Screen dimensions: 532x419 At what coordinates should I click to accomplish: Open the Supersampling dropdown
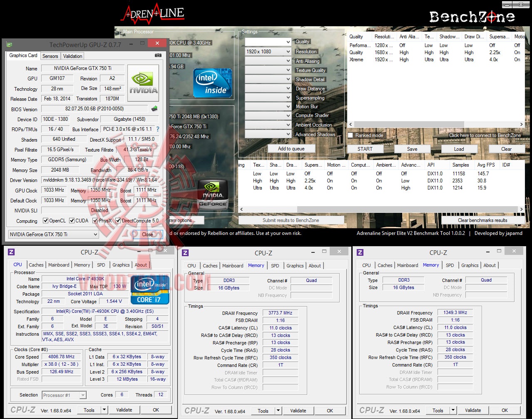[x=268, y=97]
